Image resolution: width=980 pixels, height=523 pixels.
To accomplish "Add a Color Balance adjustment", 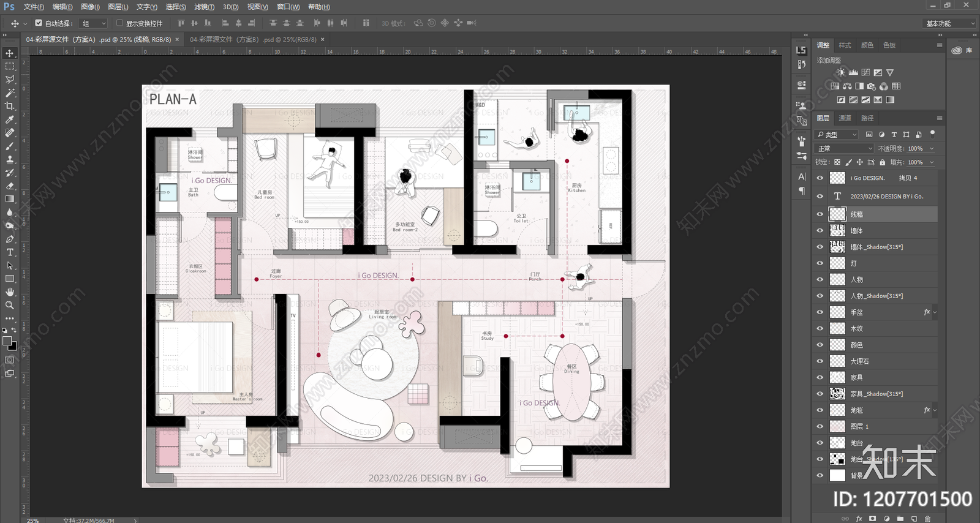I will (x=847, y=86).
